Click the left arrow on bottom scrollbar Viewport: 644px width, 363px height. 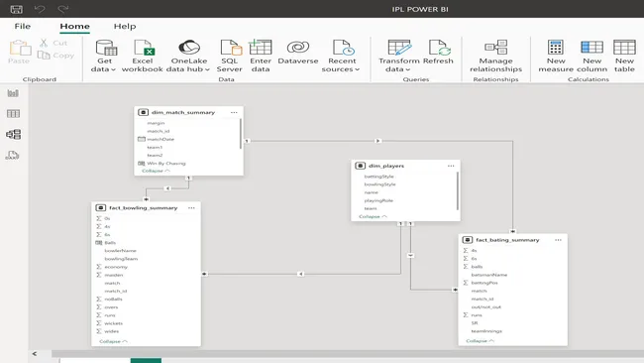coord(35,353)
